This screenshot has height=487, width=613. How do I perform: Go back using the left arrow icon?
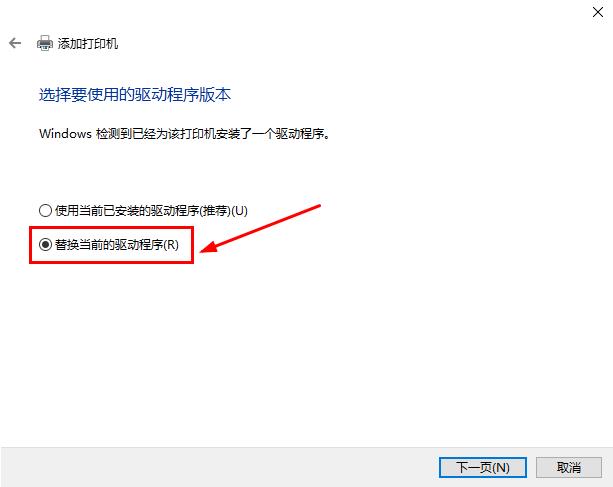15,43
